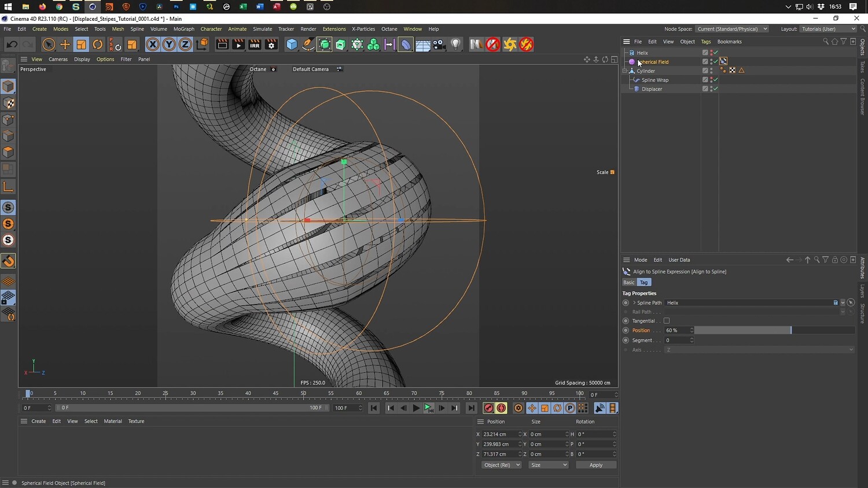Toggle Y axis lock in toolbar
Image resolution: width=868 pixels, height=488 pixels.
[x=169, y=45]
